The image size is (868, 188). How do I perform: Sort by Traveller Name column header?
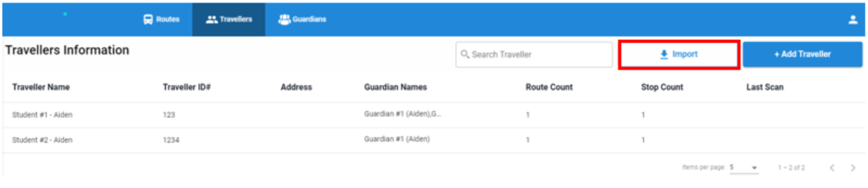point(41,87)
